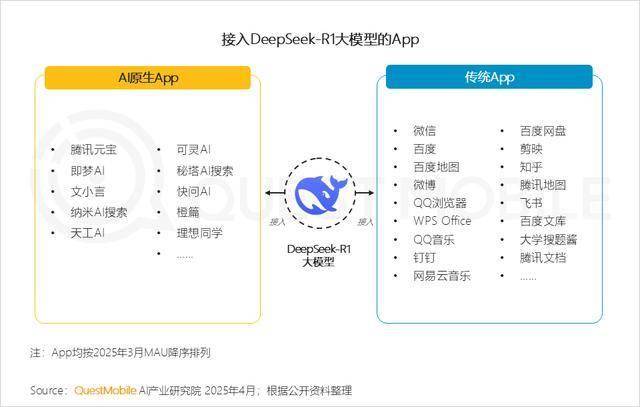Viewport: 640px width, 407px height.
Task: Click the note about 2025年3月MAU降序排列
Action: click(120, 353)
